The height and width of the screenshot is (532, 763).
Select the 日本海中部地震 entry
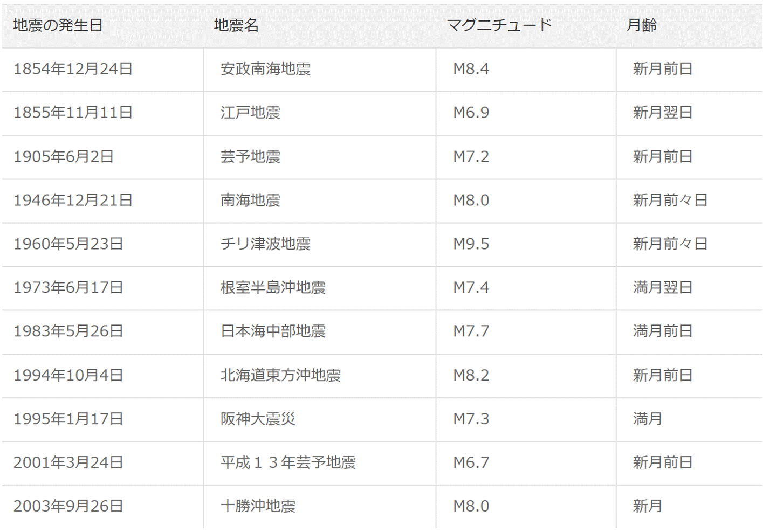pos(273,331)
